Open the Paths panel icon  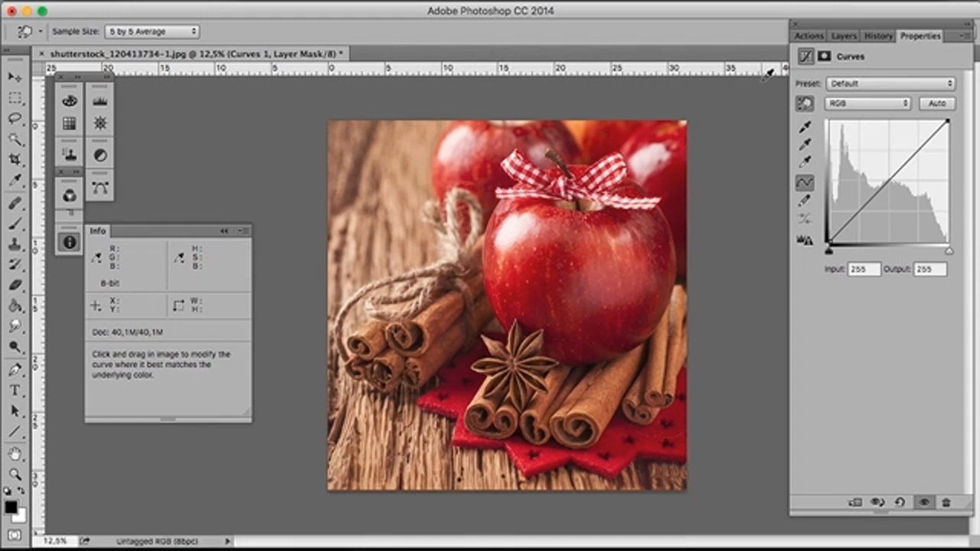point(100,187)
